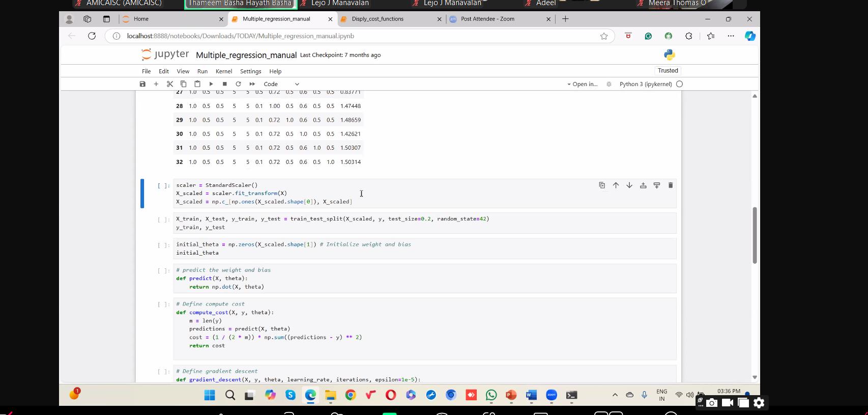Click in the StandardScaler code cell

tap(424, 193)
